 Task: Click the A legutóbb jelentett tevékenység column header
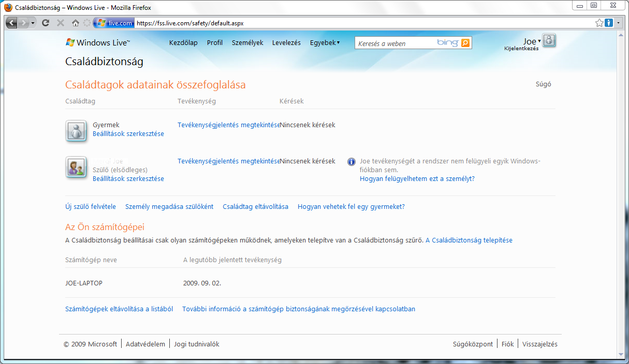coord(232,260)
